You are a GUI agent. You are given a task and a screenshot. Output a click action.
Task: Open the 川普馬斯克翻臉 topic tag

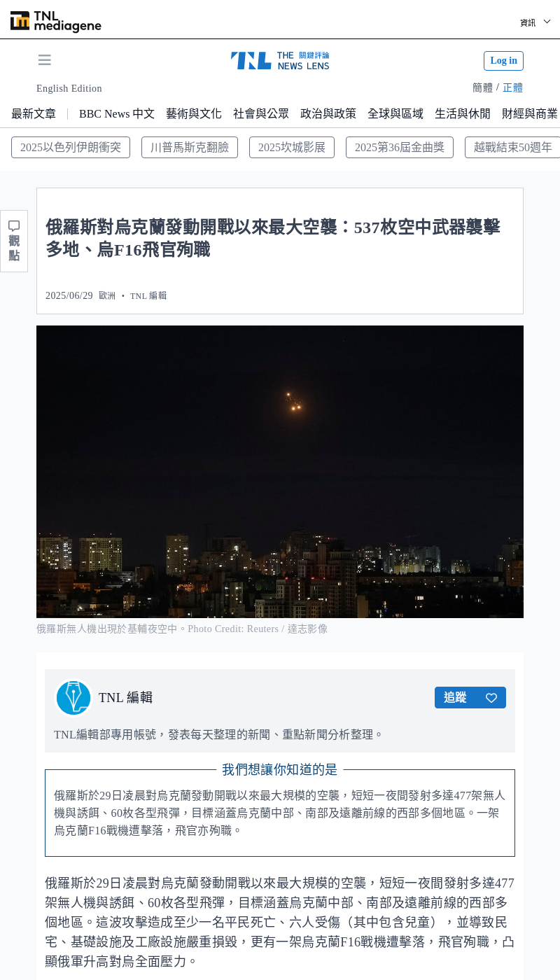tap(190, 147)
